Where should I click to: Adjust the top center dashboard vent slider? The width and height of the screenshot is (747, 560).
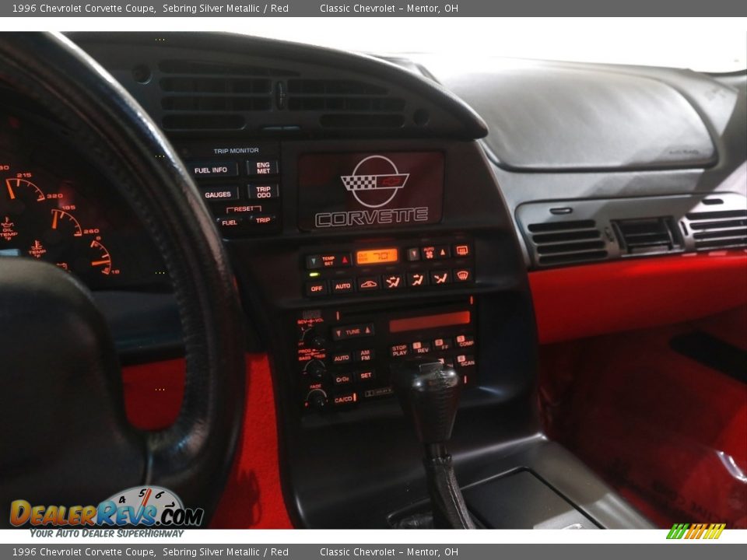click(x=281, y=94)
